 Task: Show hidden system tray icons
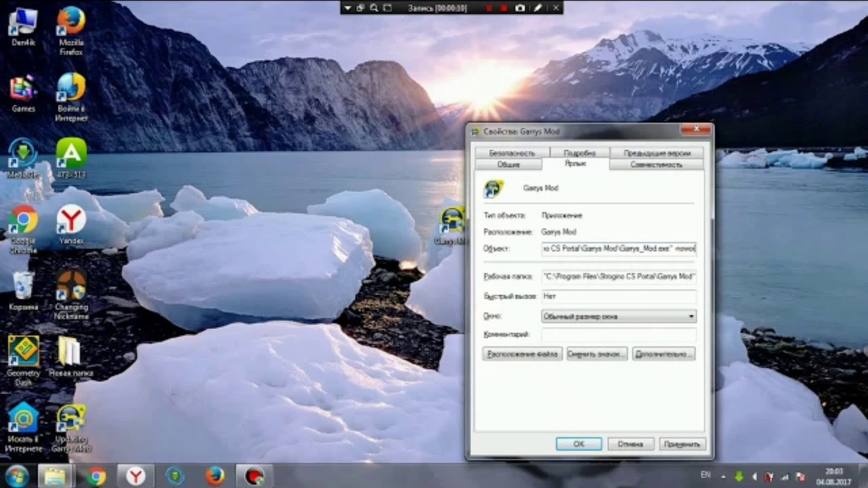point(723,476)
